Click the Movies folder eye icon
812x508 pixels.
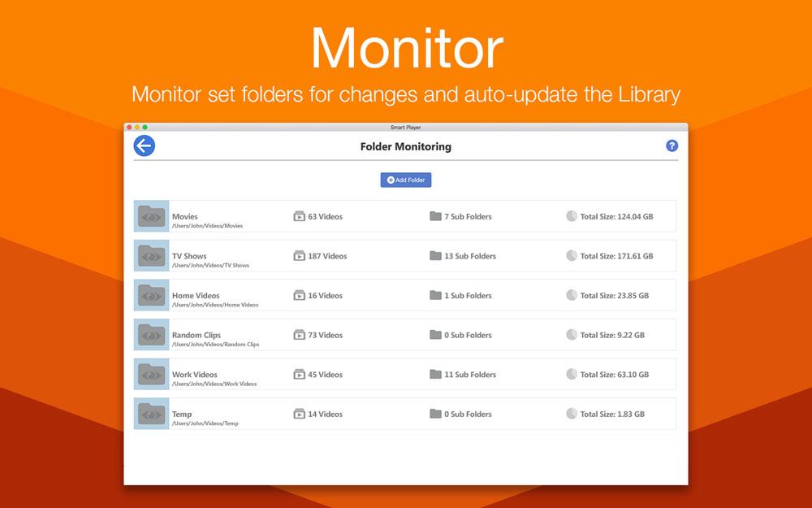151,216
